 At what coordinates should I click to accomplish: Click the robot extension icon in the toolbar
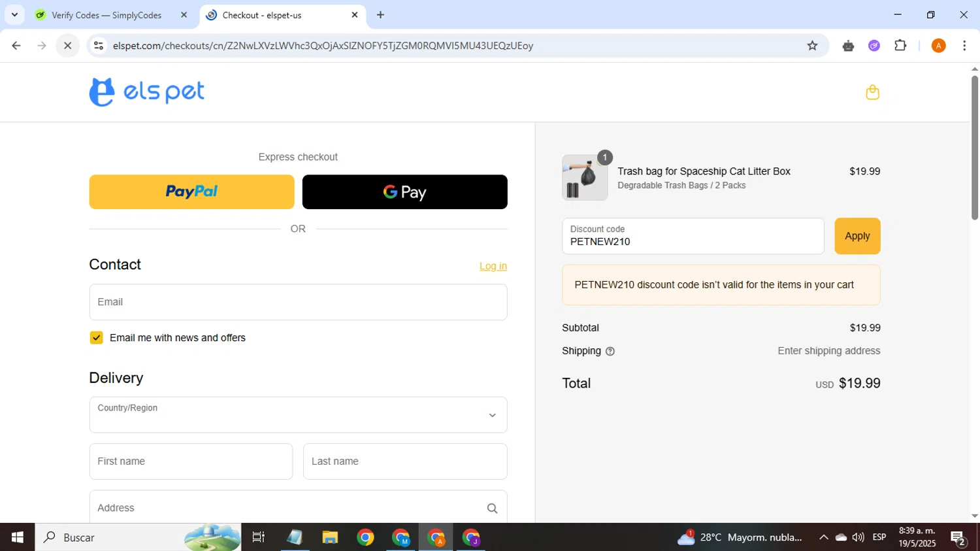tap(848, 46)
